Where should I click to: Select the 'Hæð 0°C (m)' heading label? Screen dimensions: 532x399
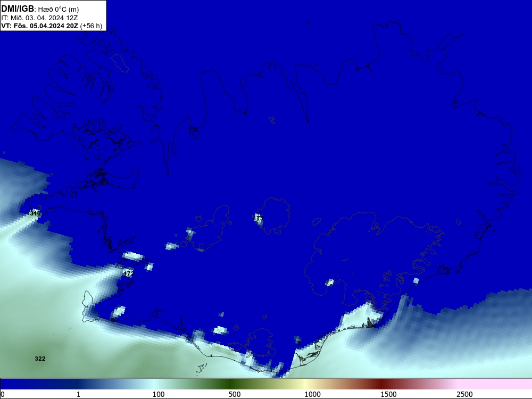tap(59, 10)
